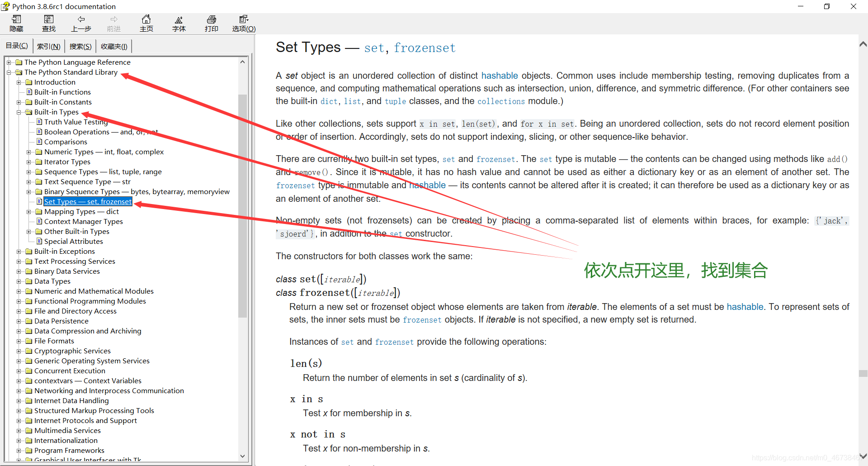Click the contents tree scrollbar thumb
The width and height of the screenshot is (868, 466).
(243, 206)
